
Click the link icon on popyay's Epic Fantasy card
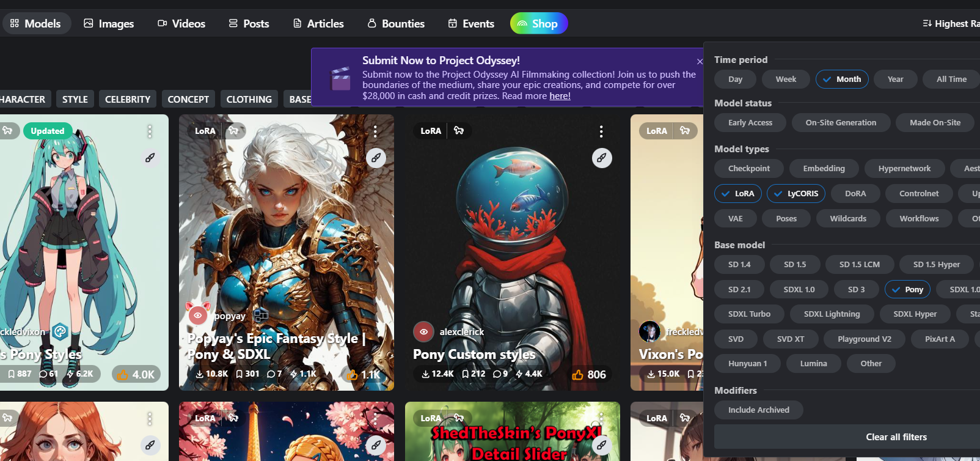pos(376,158)
